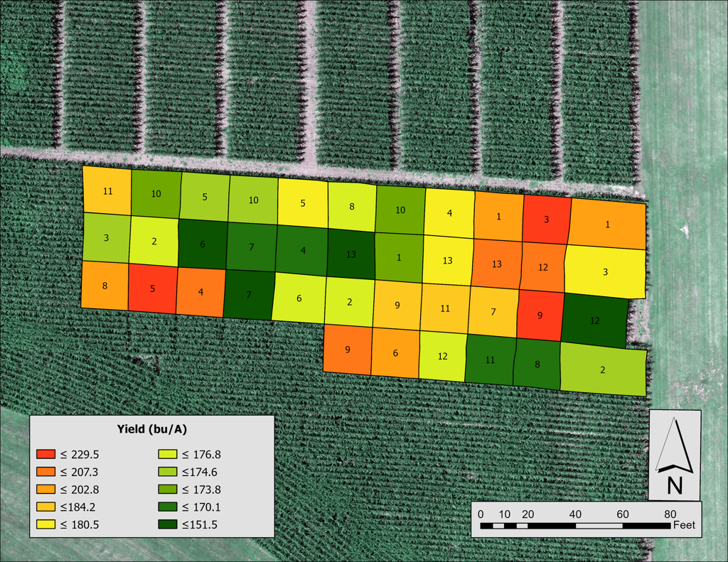Select the orange plot labeled 4

tap(200, 293)
